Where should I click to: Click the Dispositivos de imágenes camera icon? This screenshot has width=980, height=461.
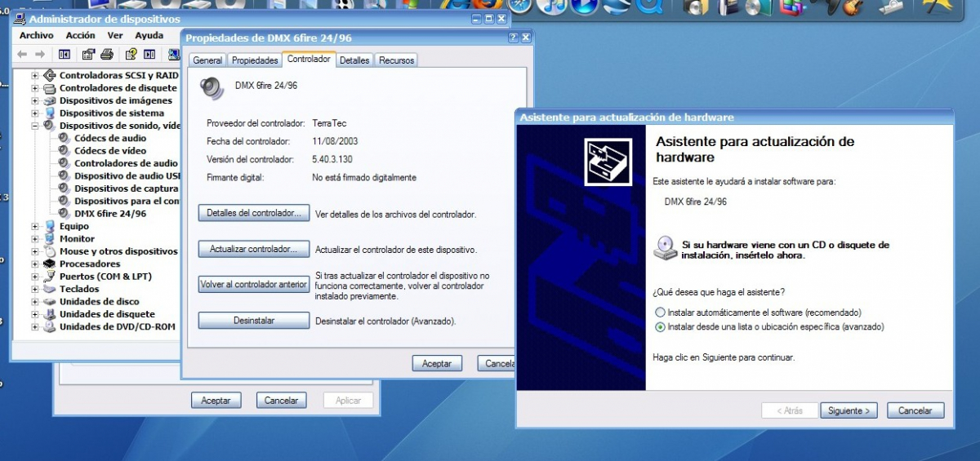point(50,100)
